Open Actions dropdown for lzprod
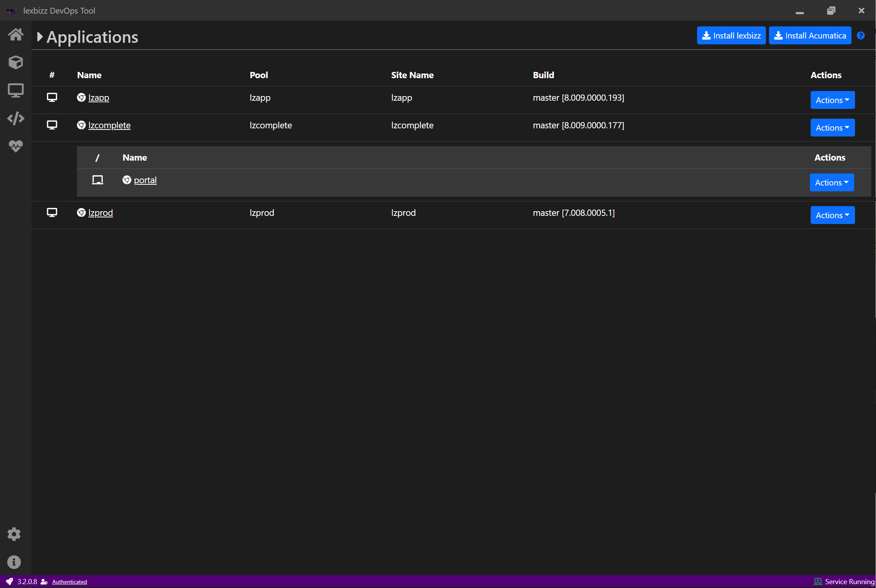Image resolution: width=876 pixels, height=588 pixels. pos(832,215)
